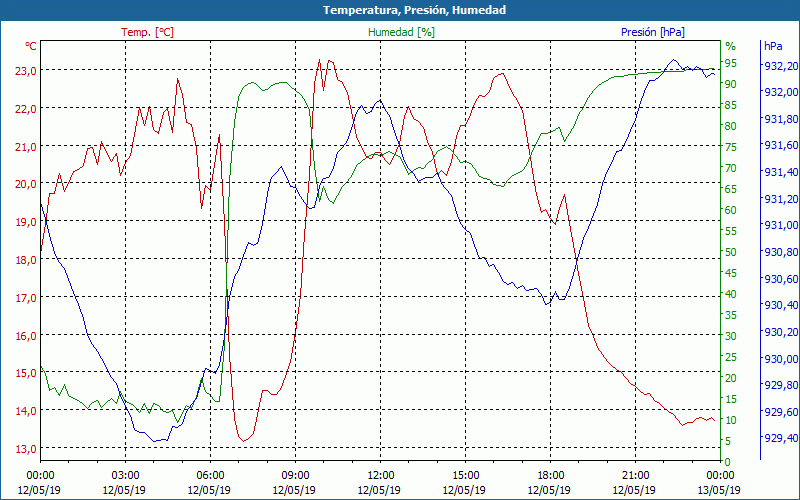Image resolution: width=800 pixels, height=500 pixels.
Task: Click the "931,20" pressure axis value
Action: coord(779,198)
